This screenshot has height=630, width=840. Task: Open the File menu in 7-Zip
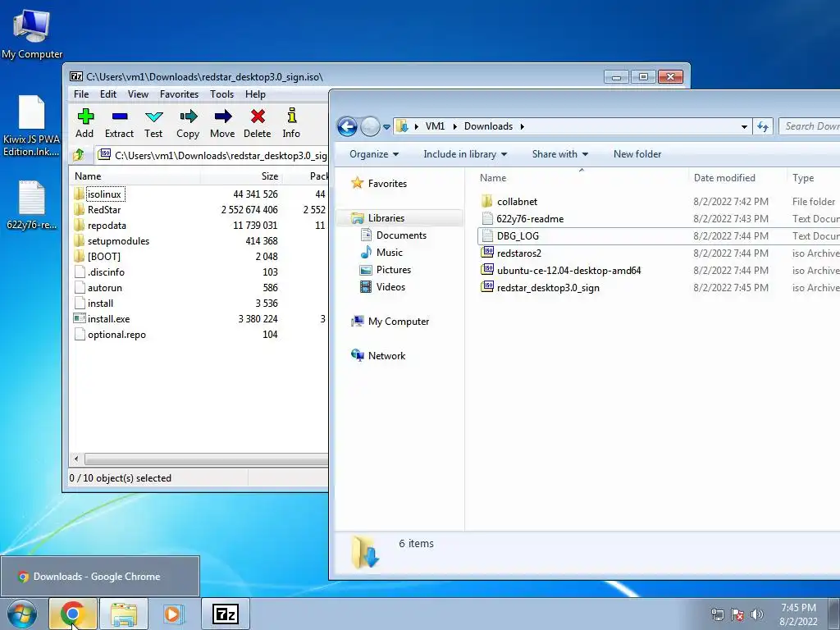[x=81, y=94]
